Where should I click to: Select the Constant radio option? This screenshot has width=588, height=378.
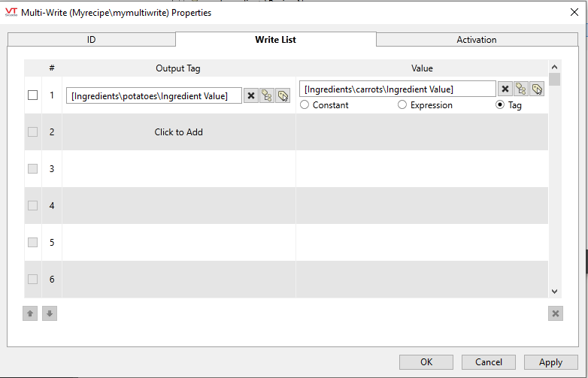305,105
